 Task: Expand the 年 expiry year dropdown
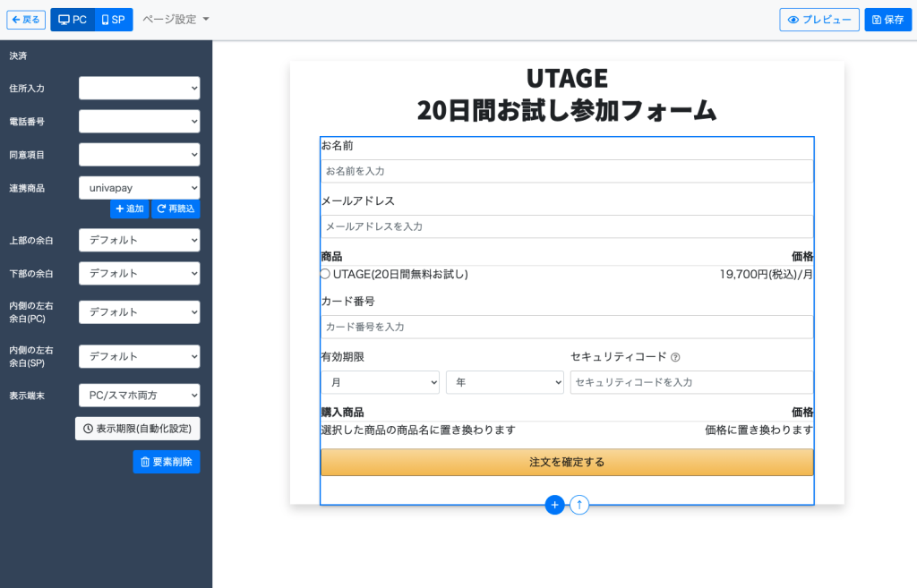click(504, 382)
